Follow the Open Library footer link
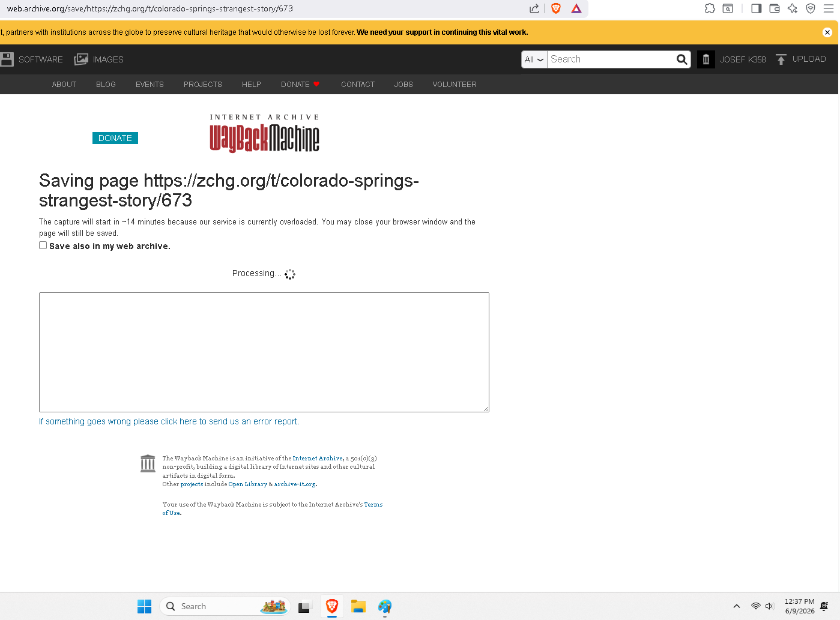The width and height of the screenshot is (840, 620). click(247, 484)
